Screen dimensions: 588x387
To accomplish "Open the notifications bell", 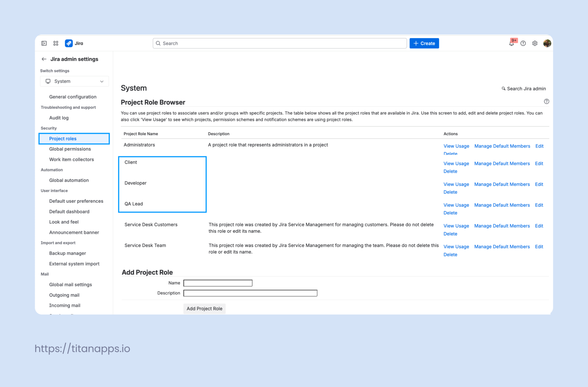I will click(x=512, y=44).
